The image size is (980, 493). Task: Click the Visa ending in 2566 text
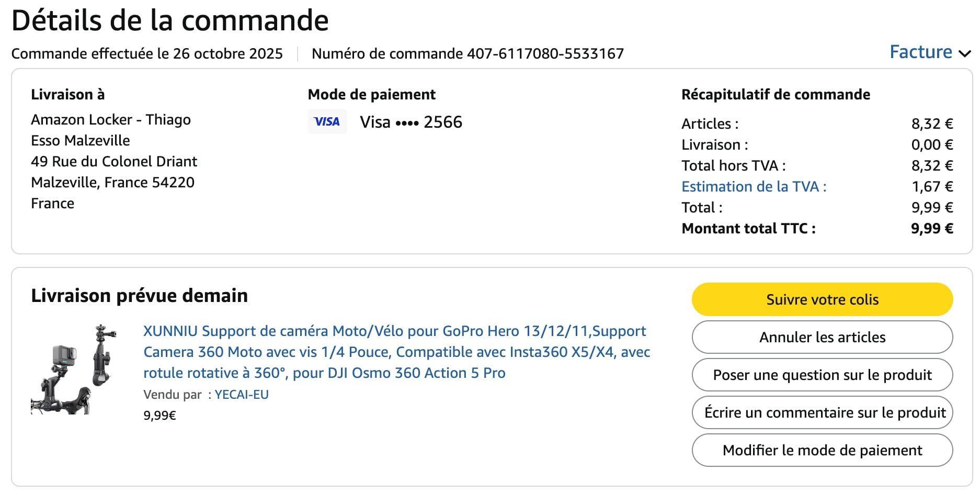point(411,122)
